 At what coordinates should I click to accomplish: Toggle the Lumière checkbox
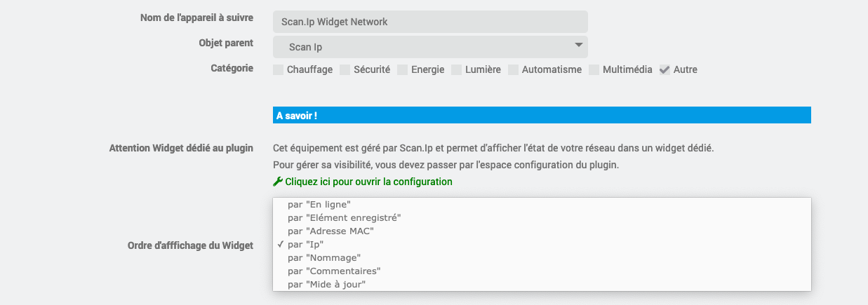coord(457,69)
